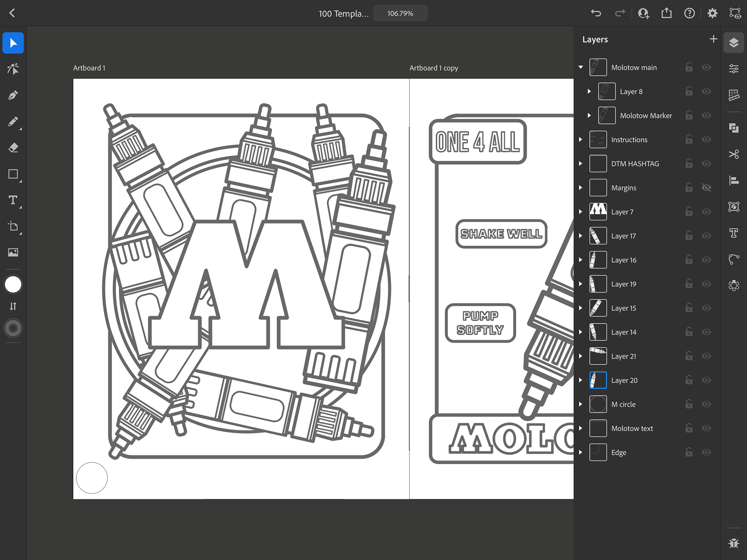Lock Layer 20

pos(689,380)
